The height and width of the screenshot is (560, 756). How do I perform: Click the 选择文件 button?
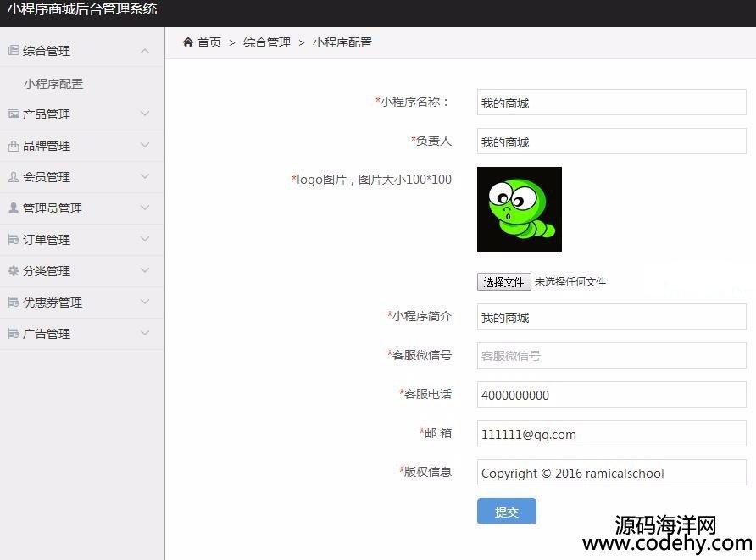(503, 282)
